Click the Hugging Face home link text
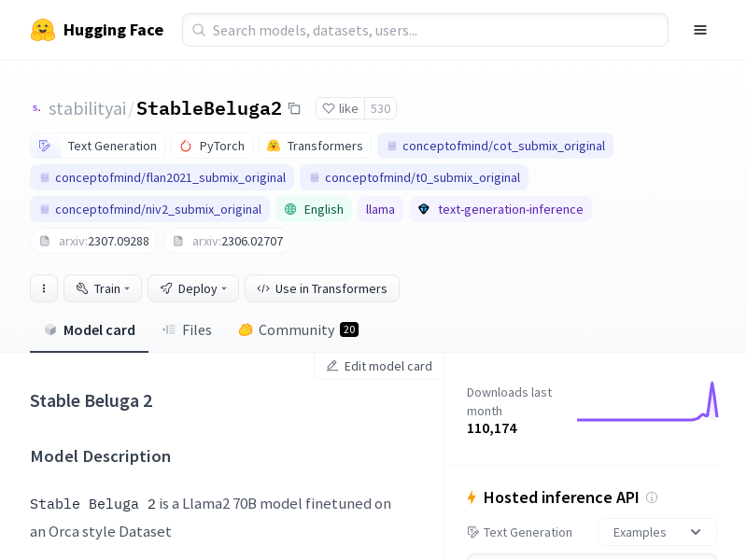This screenshot has height=560, width=747. point(113,30)
